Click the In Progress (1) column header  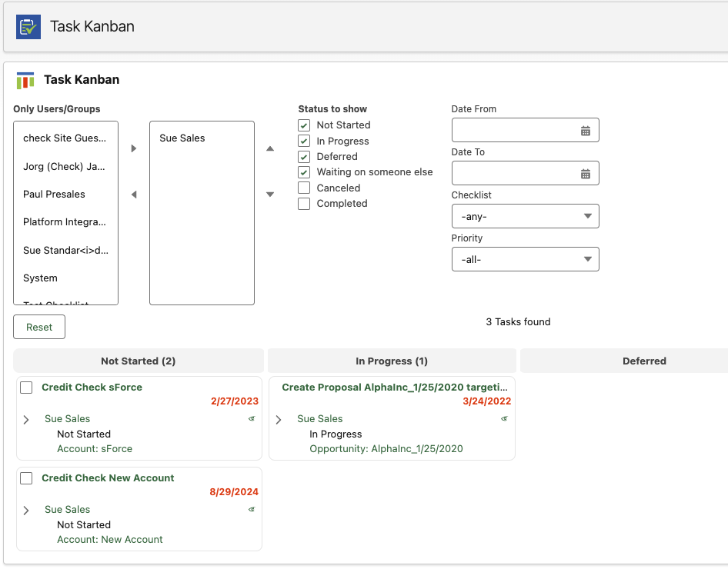click(x=392, y=361)
